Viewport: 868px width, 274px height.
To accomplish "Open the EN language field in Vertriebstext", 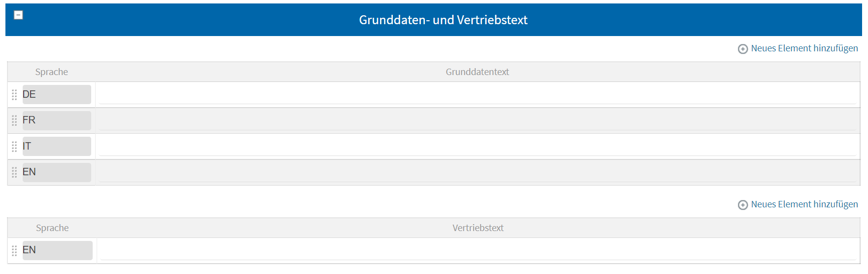I will (57, 250).
